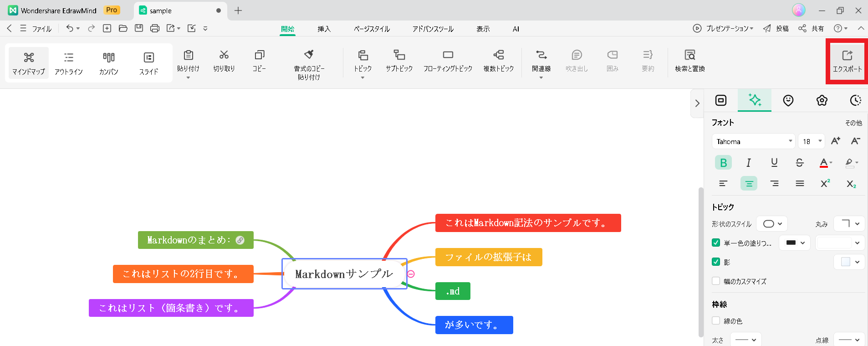Open the corner roundness dropdown
The width and height of the screenshot is (868, 346).
(849, 224)
